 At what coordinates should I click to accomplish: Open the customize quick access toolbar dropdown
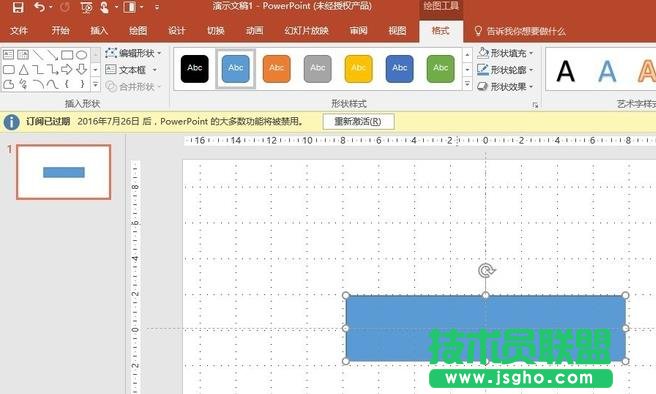point(157,8)
